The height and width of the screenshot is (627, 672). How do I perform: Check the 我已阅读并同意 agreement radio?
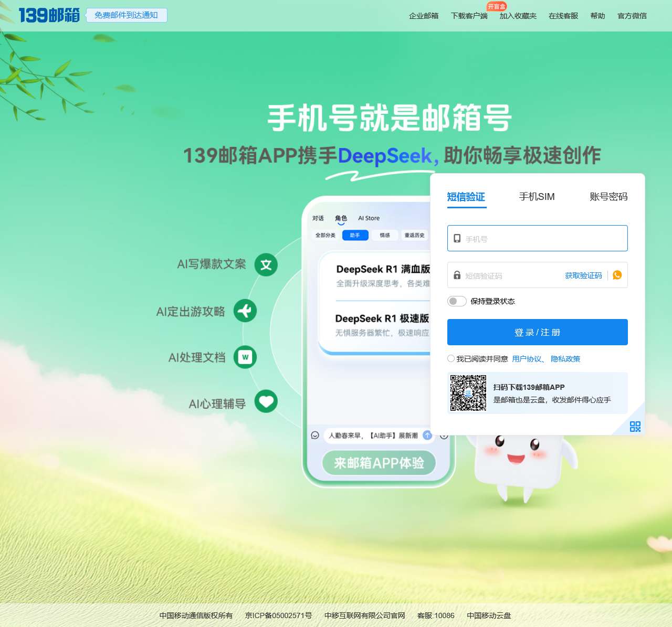point(451,358)
